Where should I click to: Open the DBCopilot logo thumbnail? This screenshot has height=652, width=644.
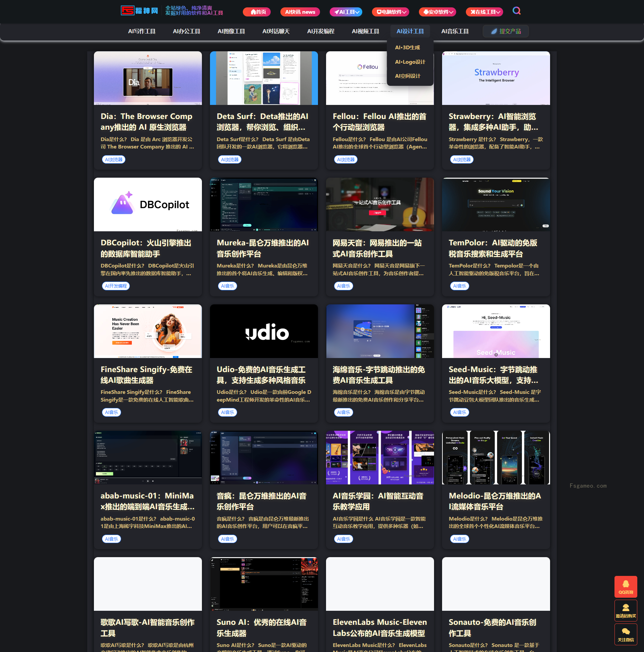coord(148,204)
